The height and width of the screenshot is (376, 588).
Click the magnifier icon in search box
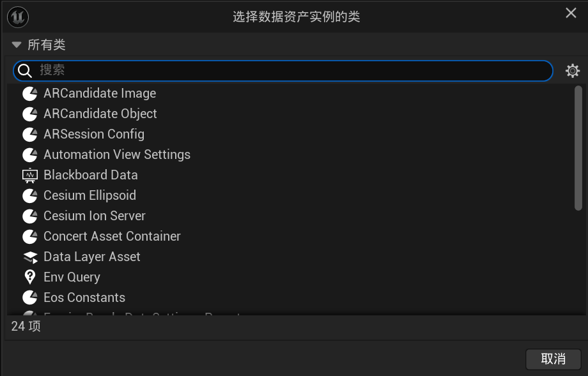point(25,71)
